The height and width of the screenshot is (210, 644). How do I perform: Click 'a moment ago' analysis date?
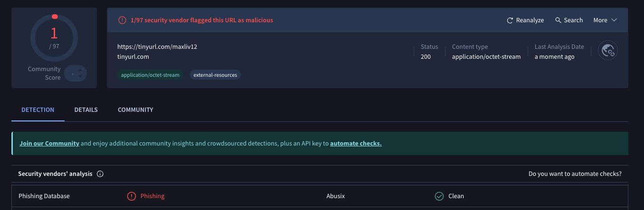554,57
